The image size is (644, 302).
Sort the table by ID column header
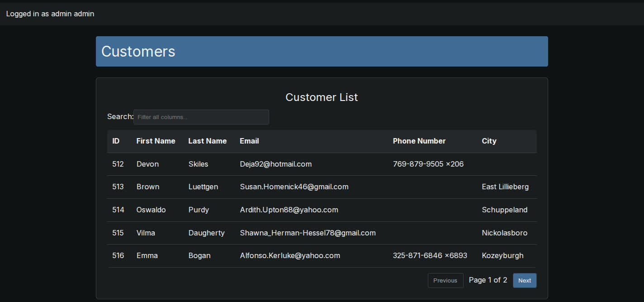(x=116, y=141)
